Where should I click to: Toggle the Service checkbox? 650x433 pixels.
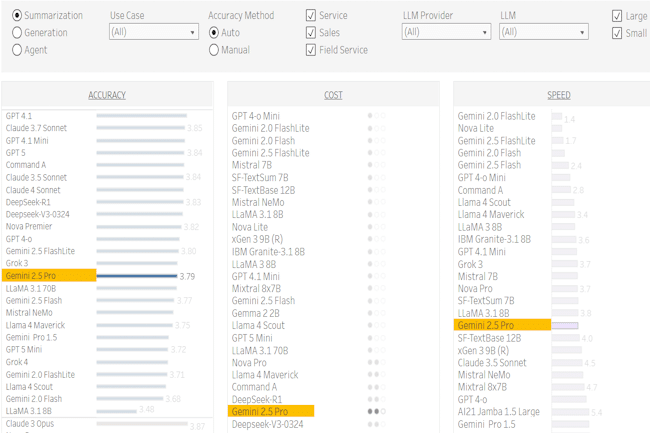(x=311, y=15)
